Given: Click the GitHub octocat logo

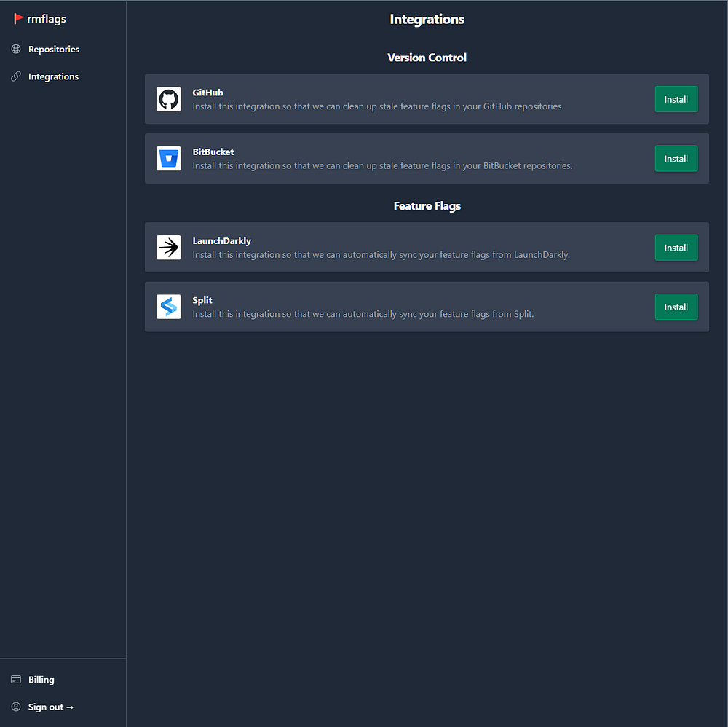Looking at the screenshot, I should pos(169,99).
